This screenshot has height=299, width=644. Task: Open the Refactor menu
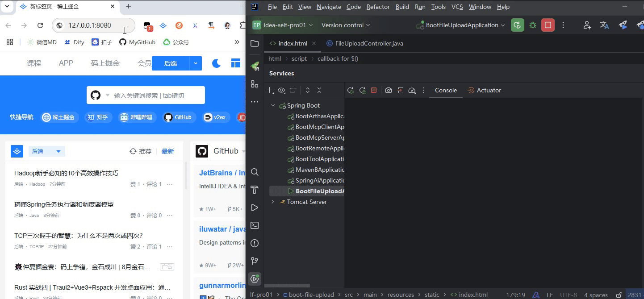click(378, 7)
